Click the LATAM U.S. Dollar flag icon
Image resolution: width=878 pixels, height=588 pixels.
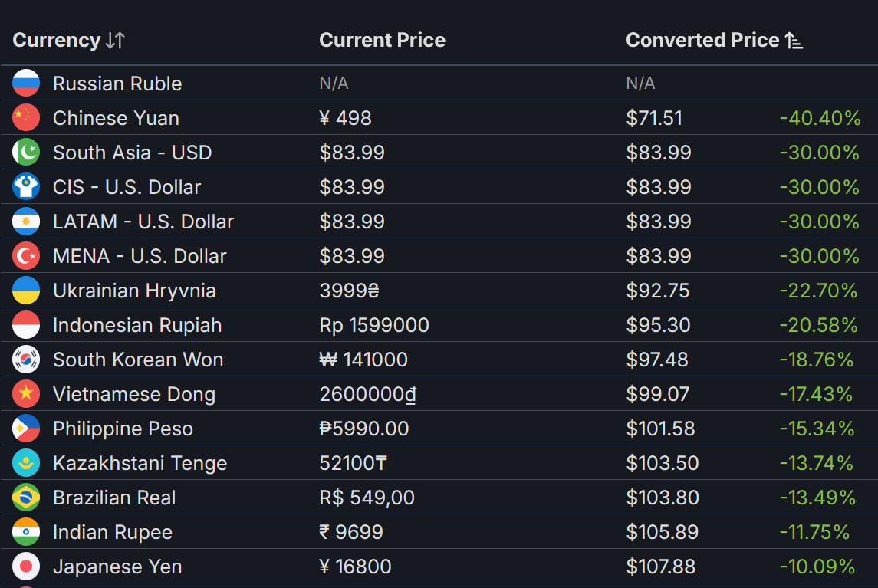[26, 221]
